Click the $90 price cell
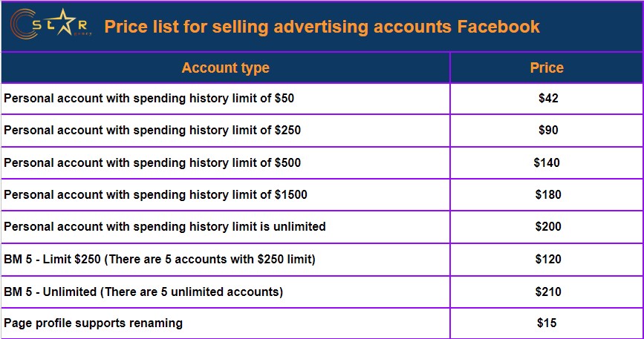This screenshot has height=339, width=644. tap(547, 130)
